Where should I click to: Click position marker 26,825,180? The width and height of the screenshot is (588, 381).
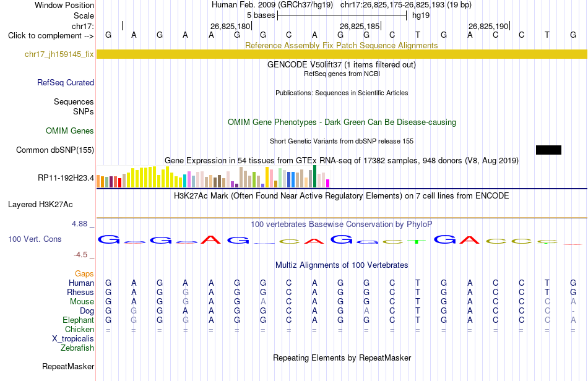(x=230, y=26)
